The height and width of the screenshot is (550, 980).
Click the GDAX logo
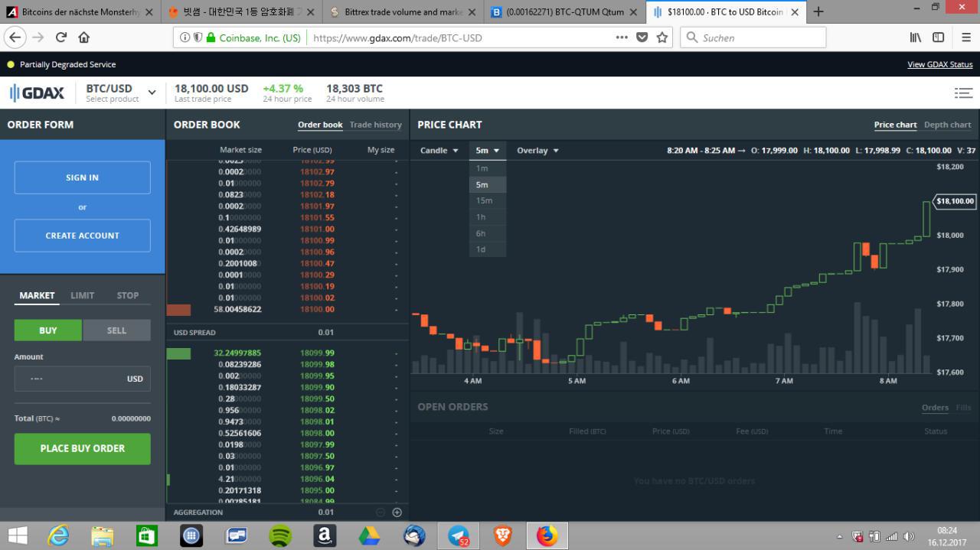(37, 93)
